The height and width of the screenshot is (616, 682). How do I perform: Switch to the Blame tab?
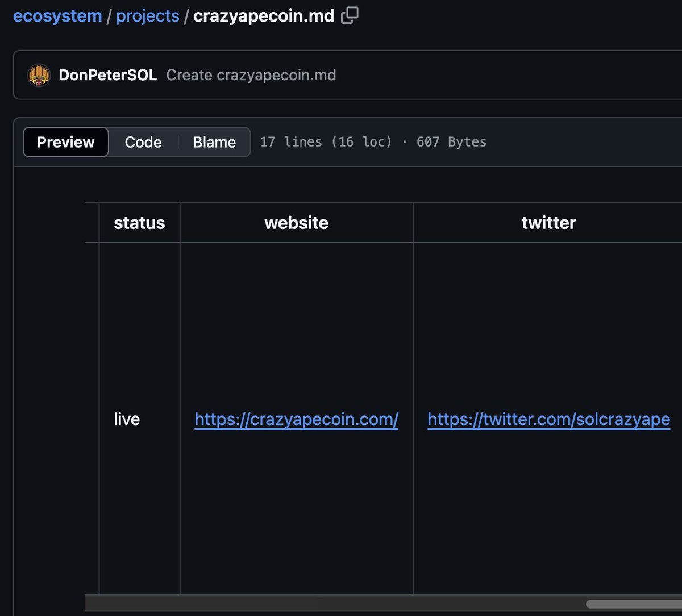(214, 142)
